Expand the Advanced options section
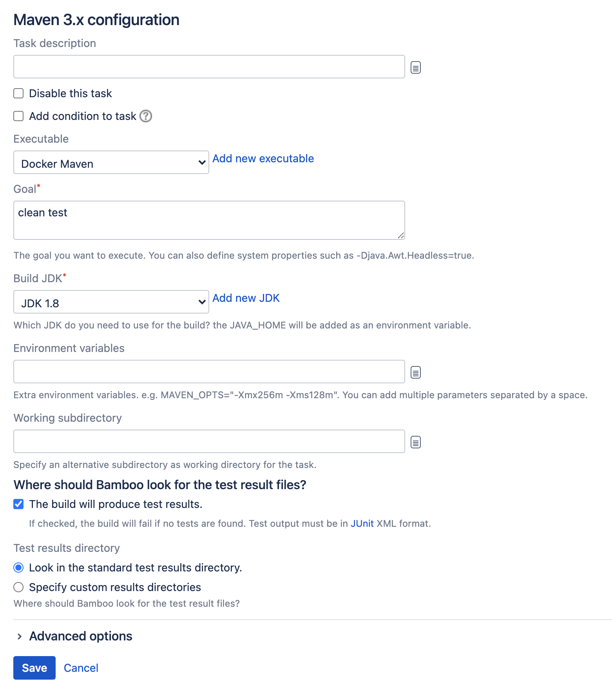This screenshot has width=612, height=700. pos(81,636)
